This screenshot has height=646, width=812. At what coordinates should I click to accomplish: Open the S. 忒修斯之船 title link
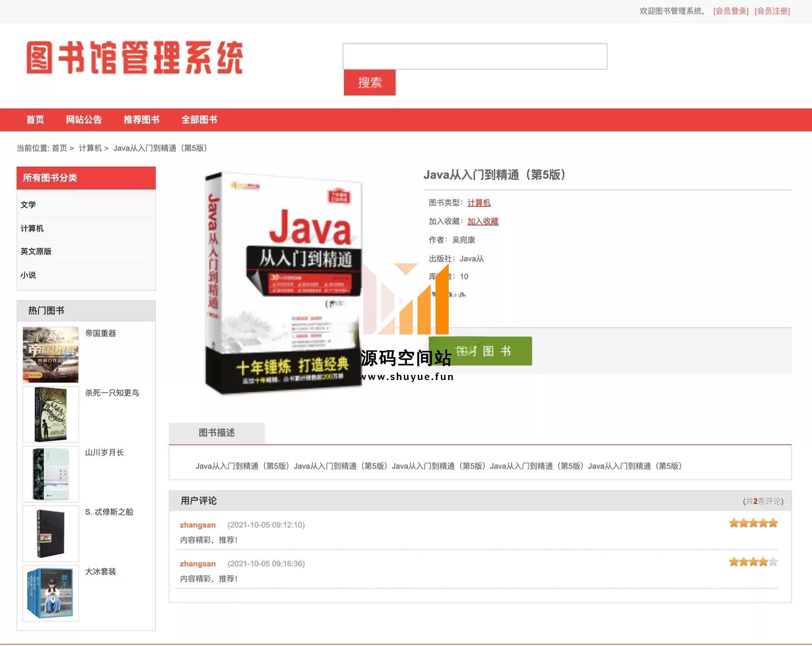109,512
